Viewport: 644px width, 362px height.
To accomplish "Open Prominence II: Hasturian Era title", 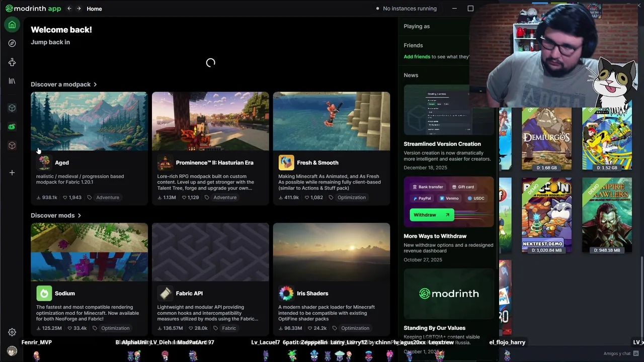I will pyautogui.click(x=215, y=162).
